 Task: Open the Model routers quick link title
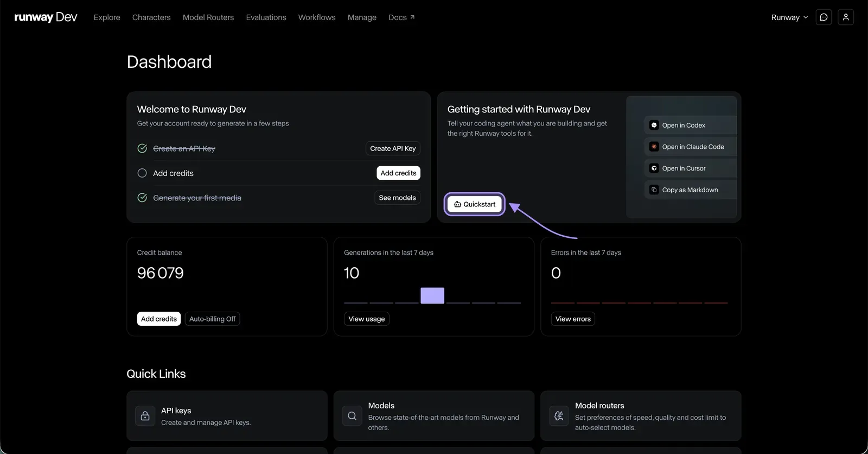point(599,406)
